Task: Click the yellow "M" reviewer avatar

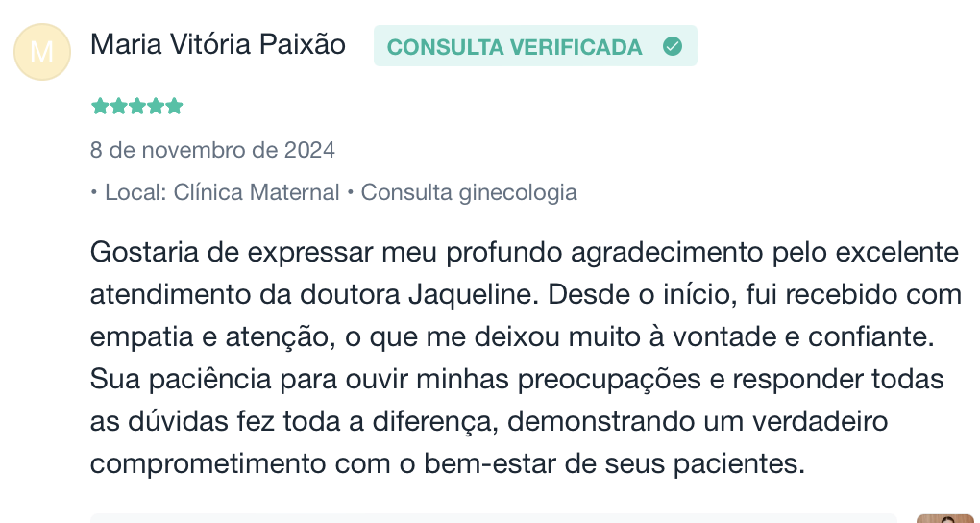Action: (x=42, y=52)
